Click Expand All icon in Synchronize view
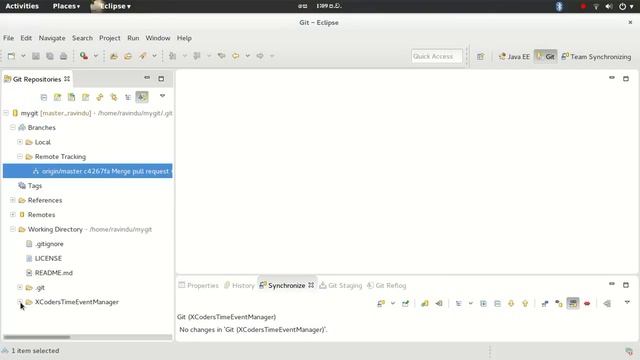 483,303
